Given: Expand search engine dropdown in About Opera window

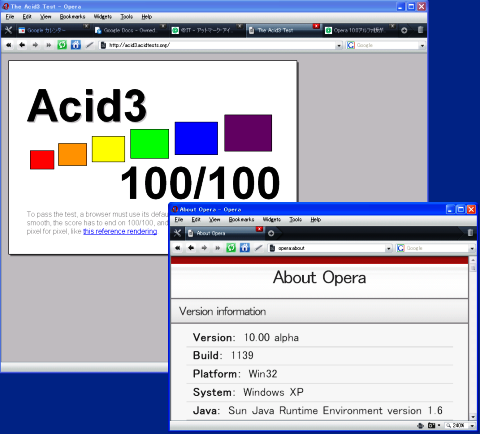Looking at the screenshot, I should pos(472,248).
